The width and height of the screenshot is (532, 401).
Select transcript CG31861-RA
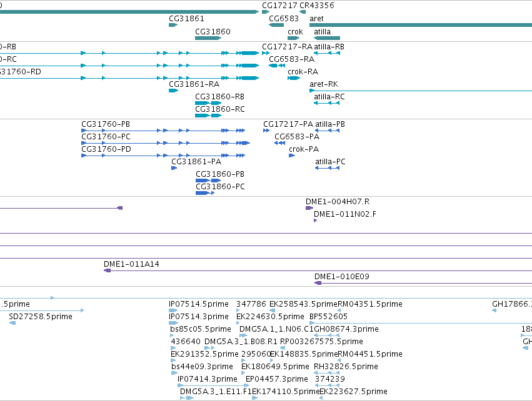[194, 84]
